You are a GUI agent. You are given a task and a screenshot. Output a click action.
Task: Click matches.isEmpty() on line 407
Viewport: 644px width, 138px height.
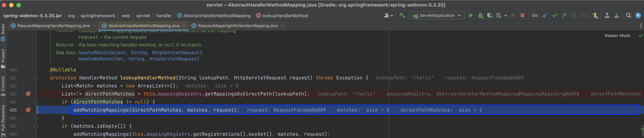pos(100,126)
